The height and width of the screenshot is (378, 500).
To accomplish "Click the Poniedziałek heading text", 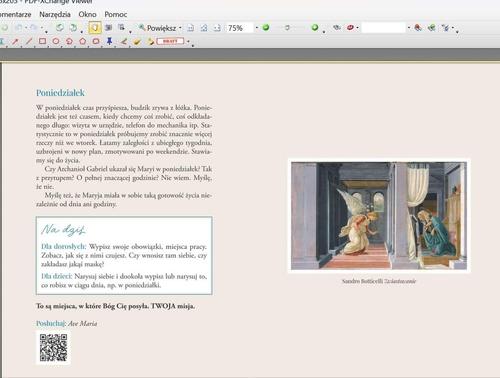I will tap(60, 93).
